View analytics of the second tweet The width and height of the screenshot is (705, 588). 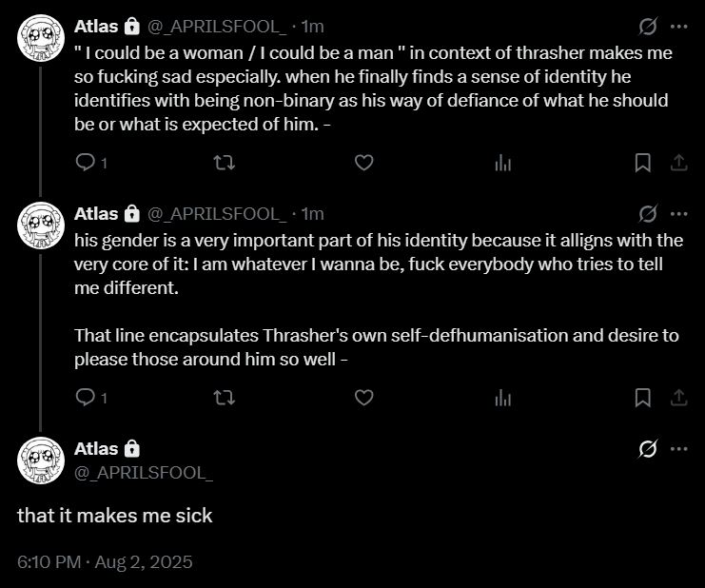coord(502,397)
